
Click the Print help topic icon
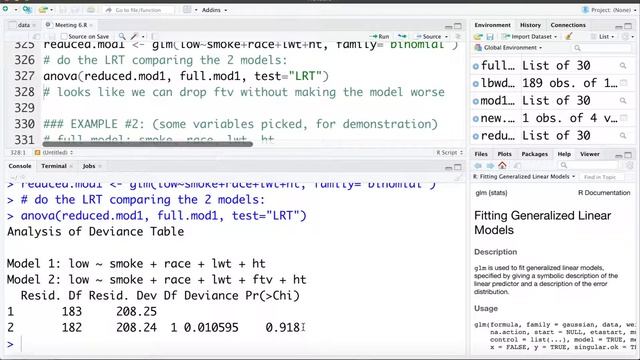click(517, 165)
